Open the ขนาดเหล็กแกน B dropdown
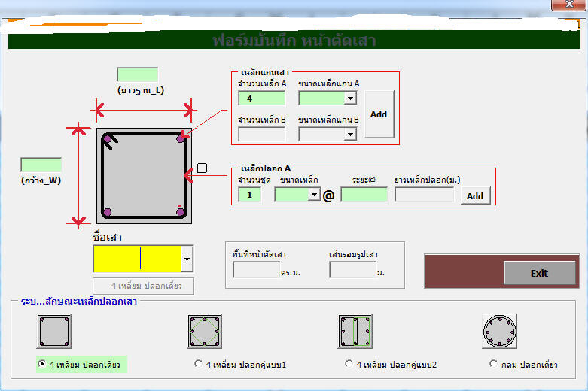The width and height of the screenshot is (588, 391). 350,135
